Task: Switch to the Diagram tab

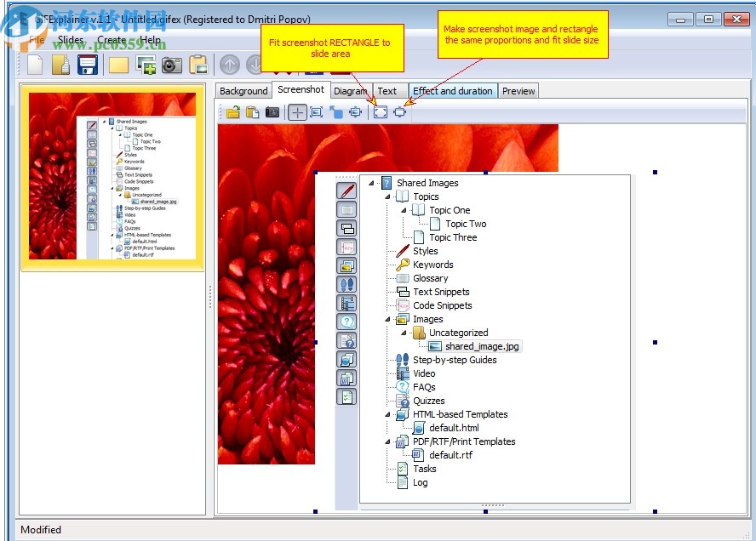Action: pyautogui.click(x=350, y=90)
